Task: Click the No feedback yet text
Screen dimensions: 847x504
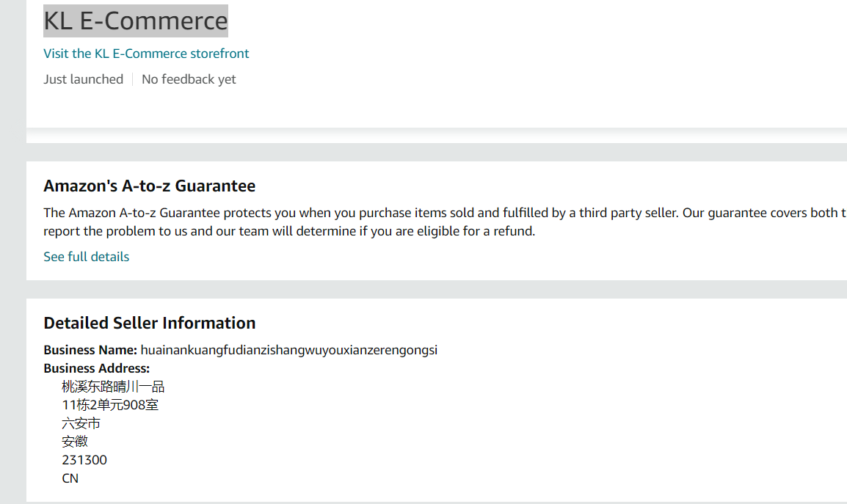Action: tap(189, 78)
